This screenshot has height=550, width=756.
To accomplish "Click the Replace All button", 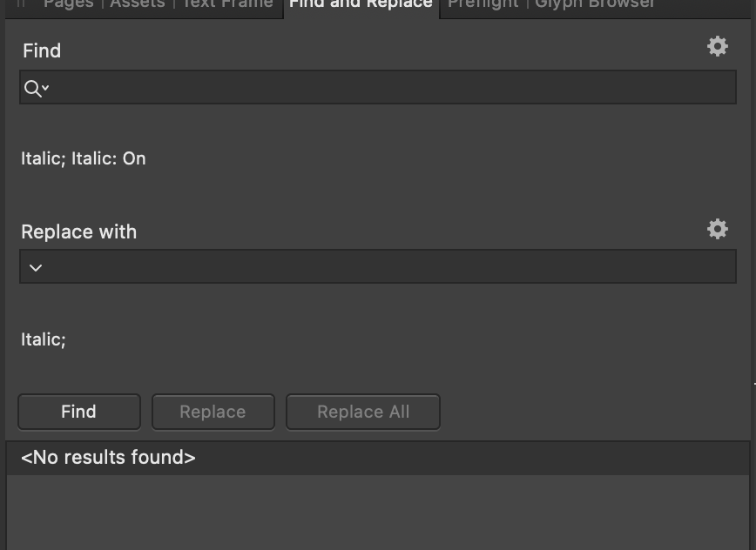I will pos(363,412).
